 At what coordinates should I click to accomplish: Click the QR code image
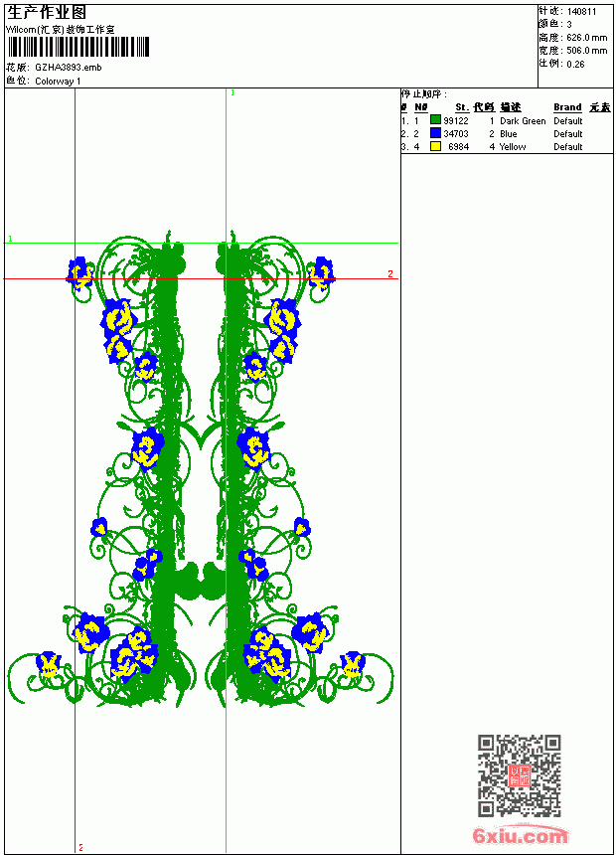519,775
